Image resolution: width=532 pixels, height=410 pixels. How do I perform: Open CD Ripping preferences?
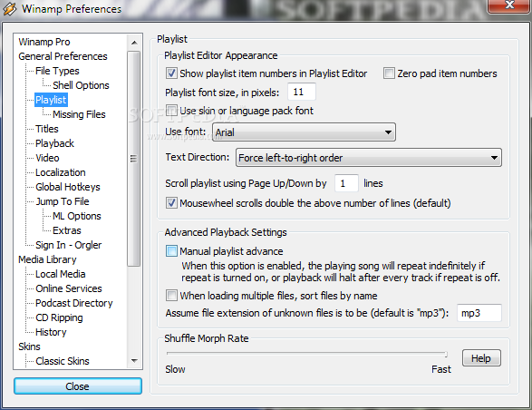pos(60,317)
